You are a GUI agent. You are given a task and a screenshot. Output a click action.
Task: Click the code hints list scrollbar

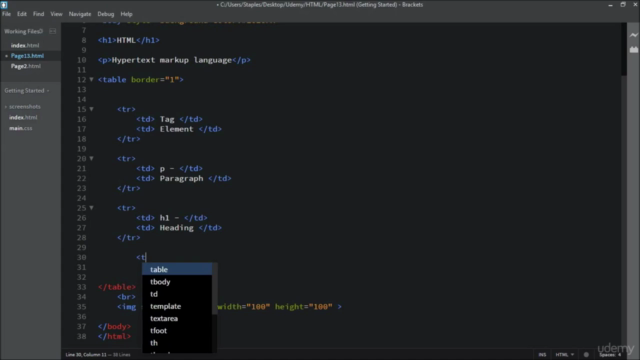[x=215, y=289]
